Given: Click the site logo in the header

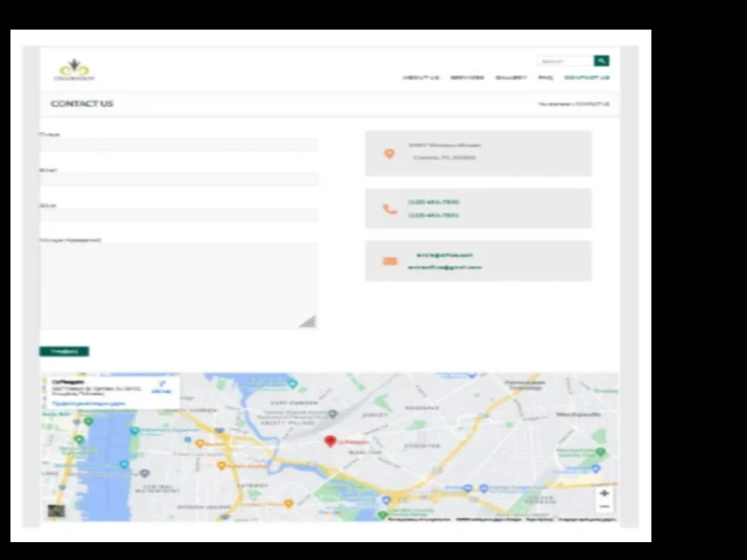Looking at the screenshot, I should 74,70.
